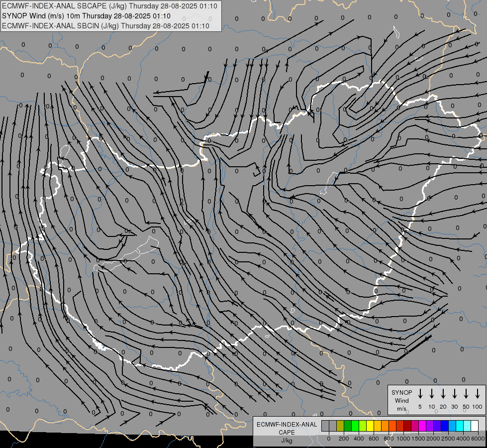Image resolution: width=487 pixels, height=448 pixels.
Task: Click the 600 tick label on color scale
Action: [x=374, y=439]
